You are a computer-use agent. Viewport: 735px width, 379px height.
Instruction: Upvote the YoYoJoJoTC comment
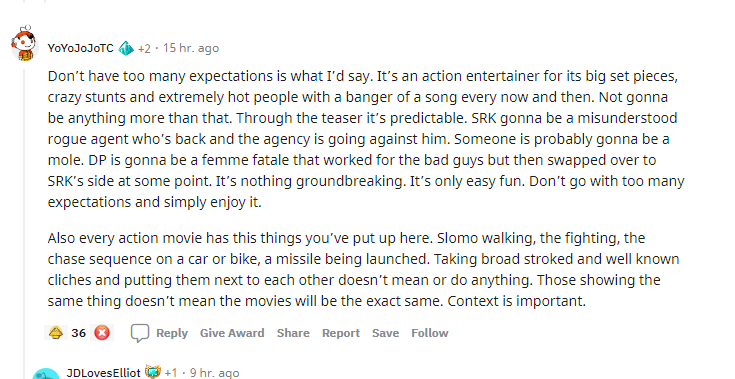[x=56, y=333]
